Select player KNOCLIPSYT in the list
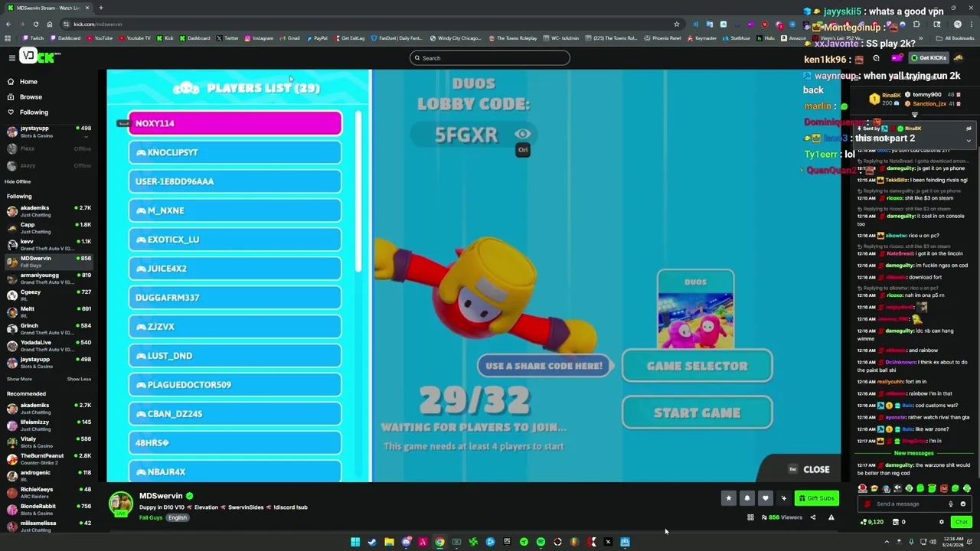This screenshot has width=980, height=551. point(234,152)
